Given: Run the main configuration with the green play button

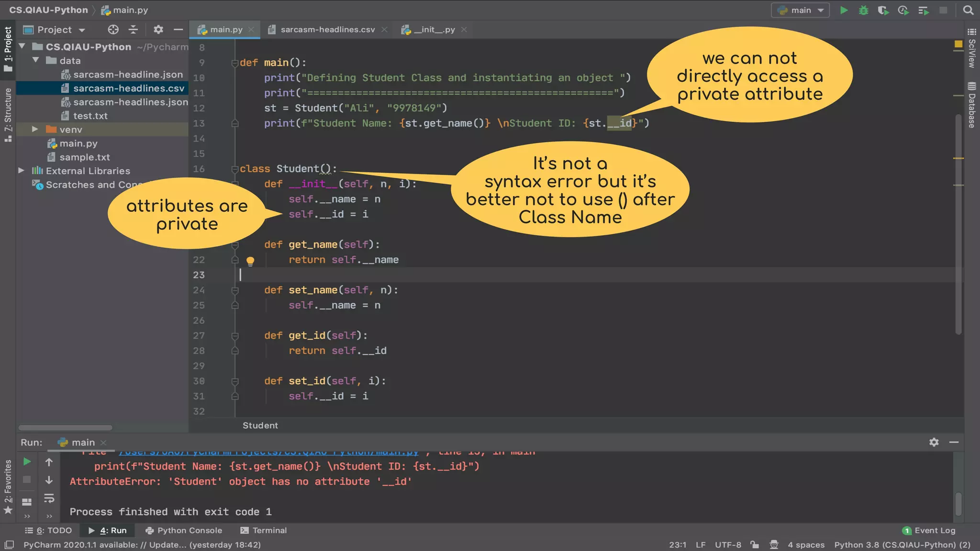Looking at the screenshot, I should point(844,10).
